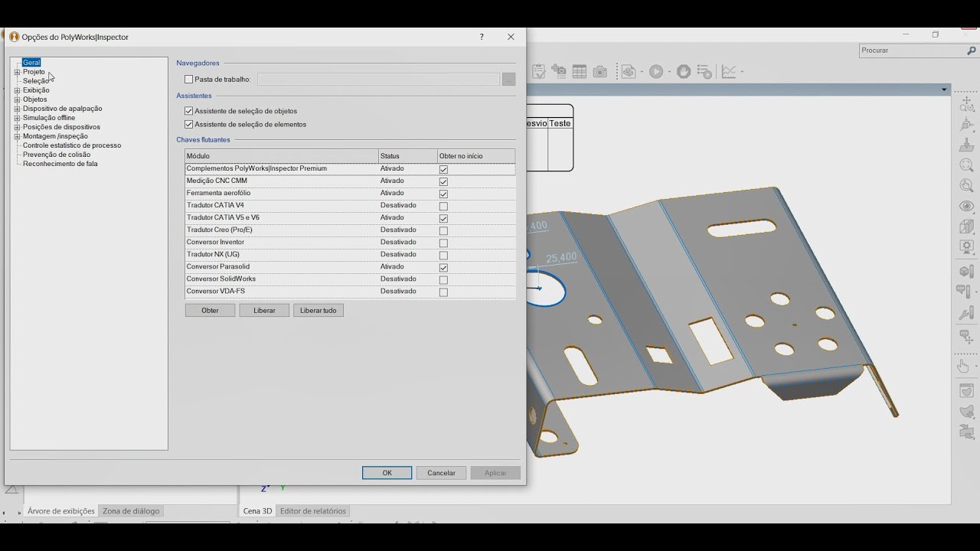Click the magnifier icon in Procurar box
The width and height of the screenshot is (980, 551).
pos(972,51)
